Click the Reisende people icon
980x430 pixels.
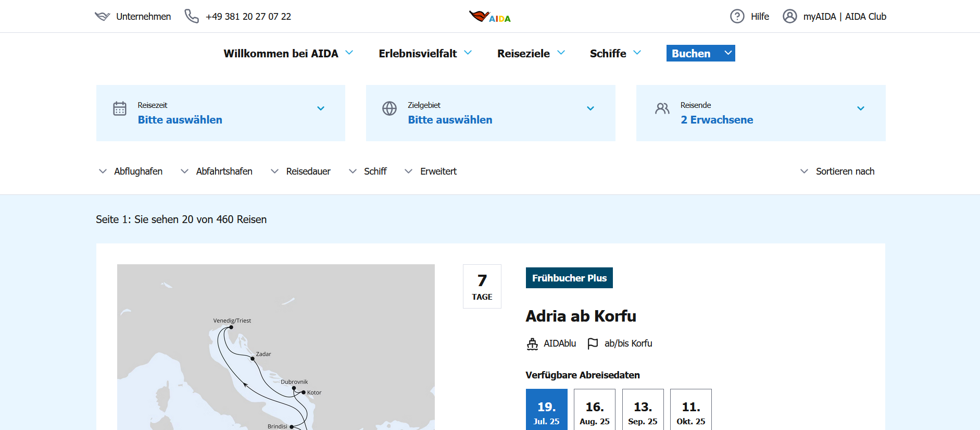tap(662, 108)
